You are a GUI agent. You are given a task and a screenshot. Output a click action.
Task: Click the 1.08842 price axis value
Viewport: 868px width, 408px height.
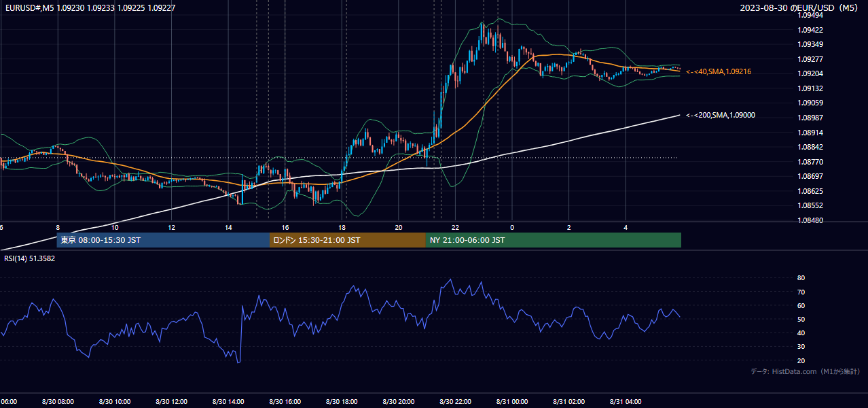(x=810, y=147)
